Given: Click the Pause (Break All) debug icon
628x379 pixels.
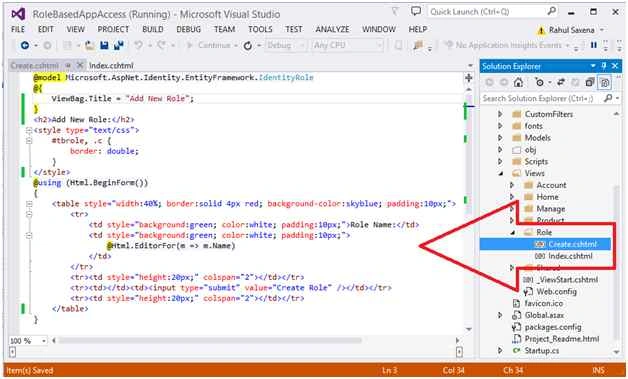Looking at the screenshot, I should click(594, 45).
